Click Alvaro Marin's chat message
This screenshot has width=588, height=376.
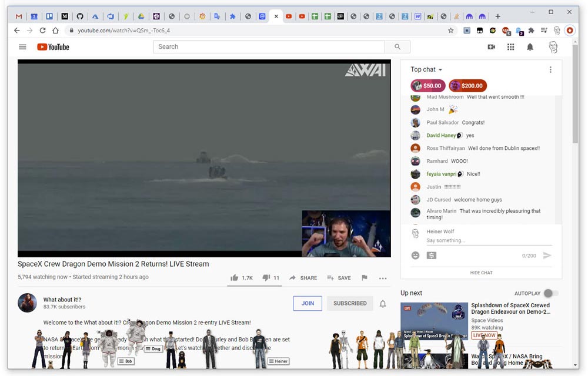click(483, 214)
